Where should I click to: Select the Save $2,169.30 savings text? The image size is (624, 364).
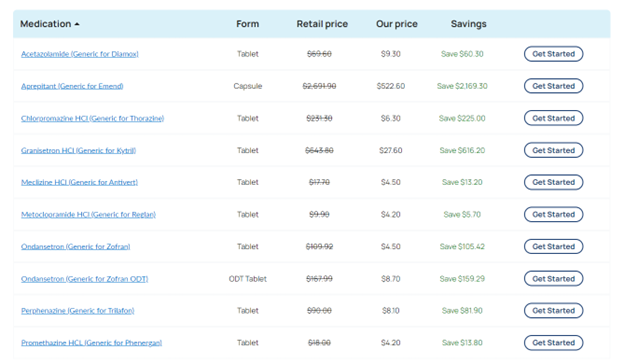click(x=462, y=86)
